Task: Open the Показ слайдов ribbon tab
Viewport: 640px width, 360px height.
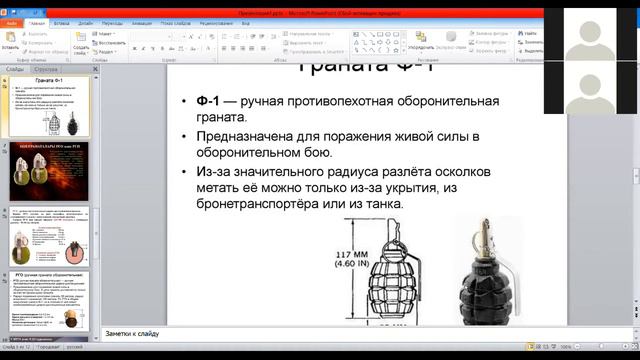Action: pyautogui.click(x=176, y=23)
